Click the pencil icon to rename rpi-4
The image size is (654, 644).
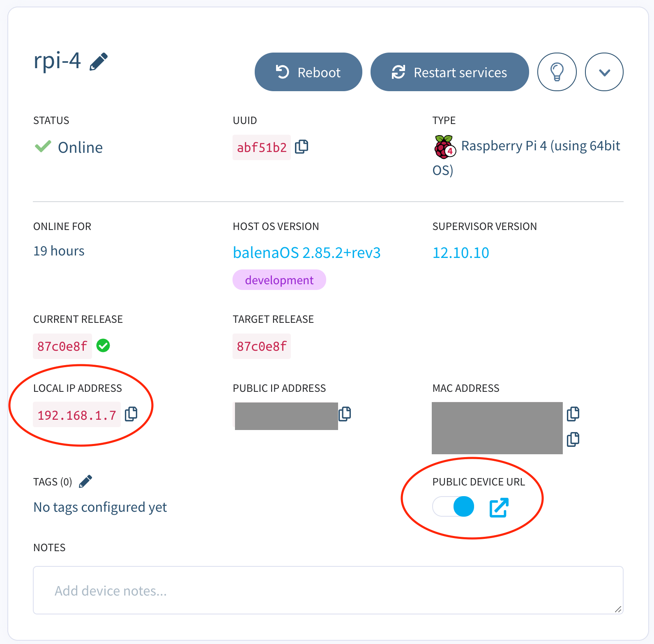click(99, 62)
